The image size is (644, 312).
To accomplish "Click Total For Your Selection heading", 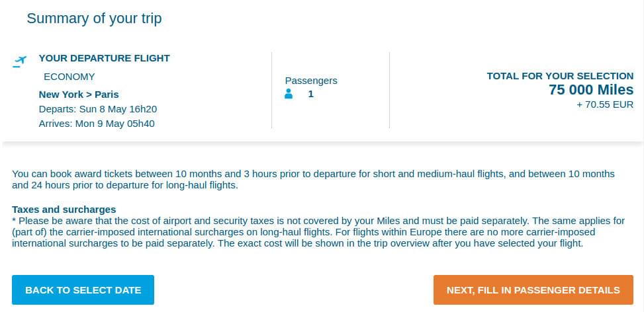I will [x=560, y=76].
